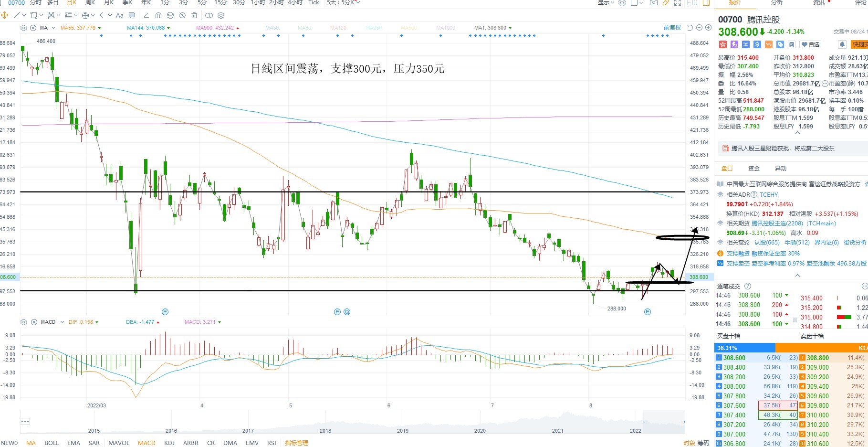The image size is (868, 447).
Task: Set price alert with bell icon
Action: 842,44
